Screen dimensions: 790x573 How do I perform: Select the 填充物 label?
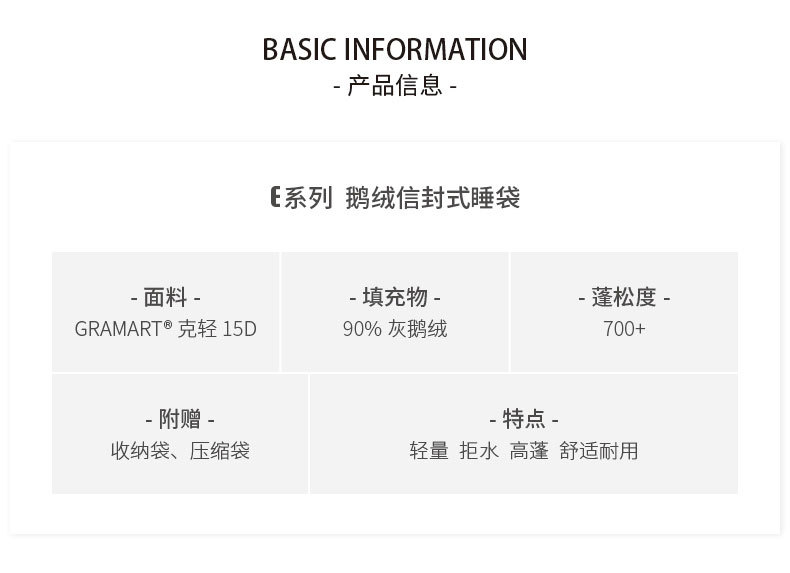395,297
